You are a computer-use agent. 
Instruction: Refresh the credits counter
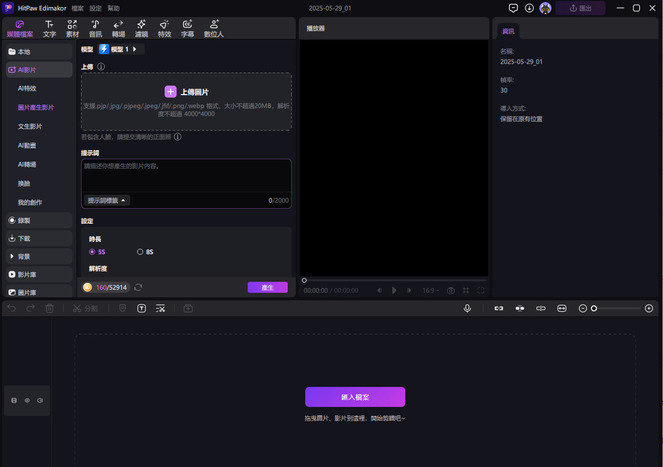click(138, 287)
